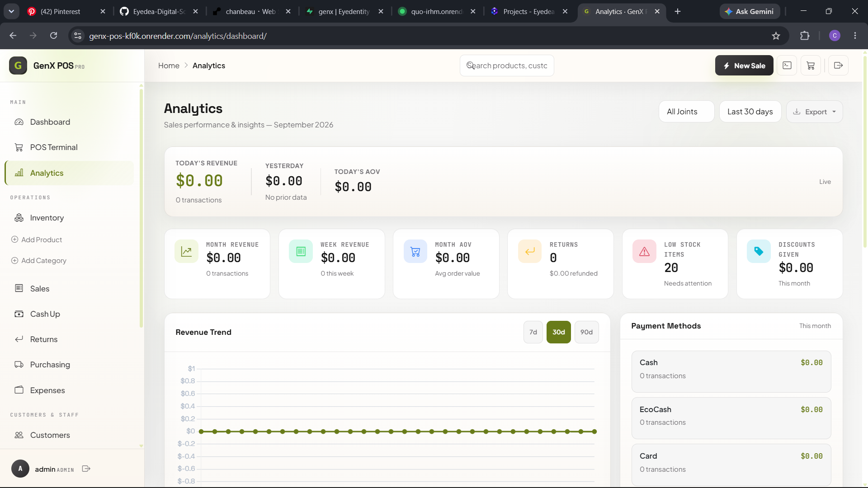Go to Dashboard in sidebar
Image resolution: width=868 pixels, height=488 pixels.
pos(69,122)
